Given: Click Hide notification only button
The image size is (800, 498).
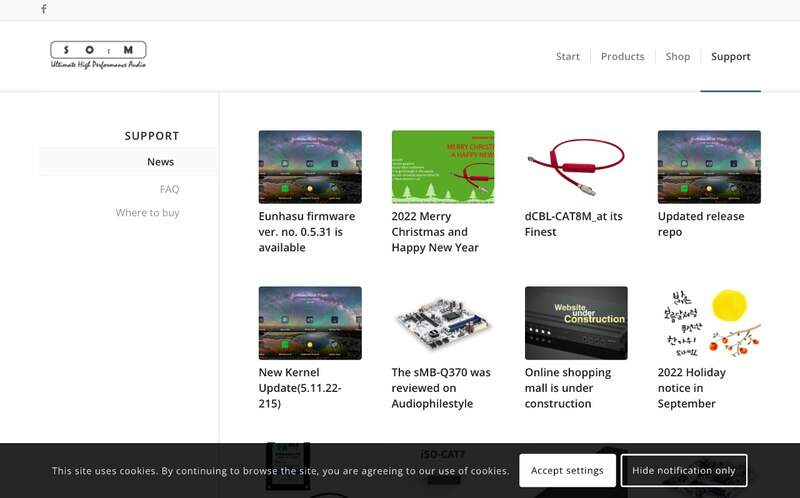Looking at the screenshot, I should click(683, 470).
